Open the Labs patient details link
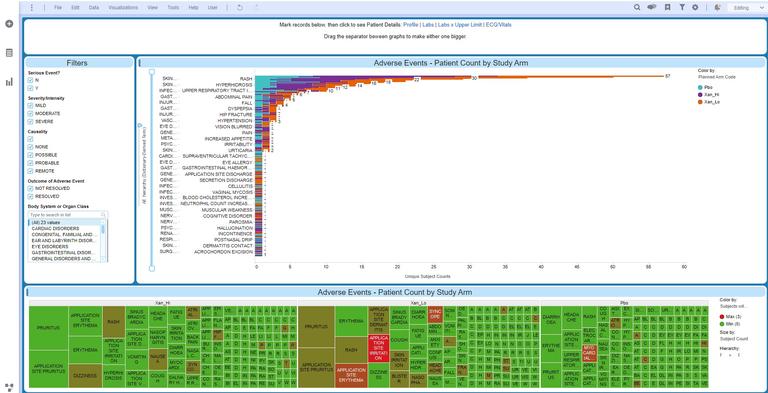Screen dimensions: 768x393 [428, 25]
